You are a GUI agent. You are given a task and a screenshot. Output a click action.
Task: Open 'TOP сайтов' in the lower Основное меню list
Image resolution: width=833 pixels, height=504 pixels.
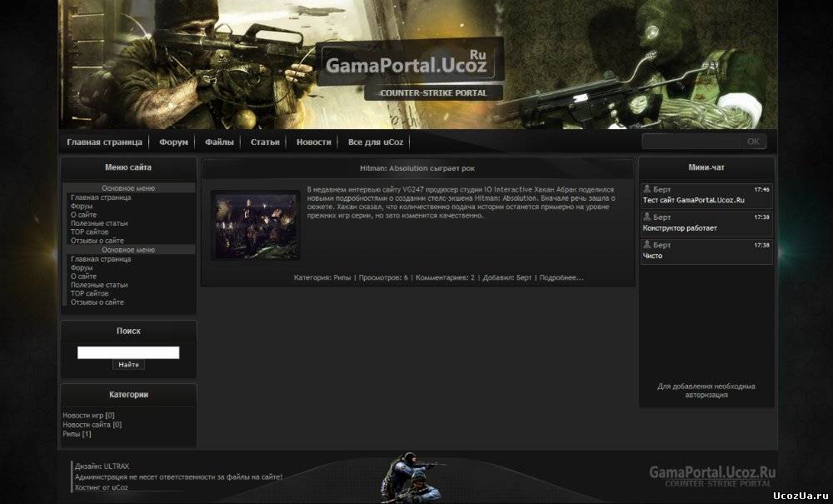click(x=90, y=293)
